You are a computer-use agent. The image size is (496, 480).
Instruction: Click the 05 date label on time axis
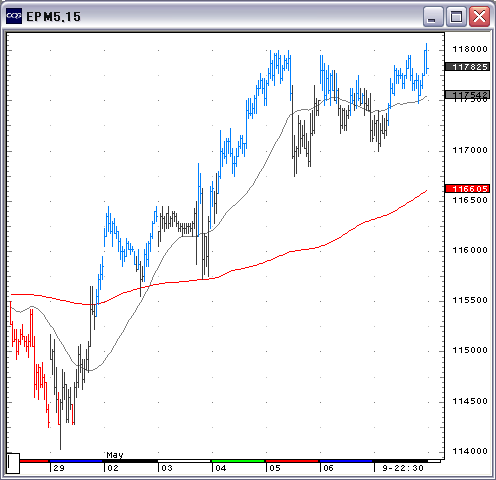275,468
